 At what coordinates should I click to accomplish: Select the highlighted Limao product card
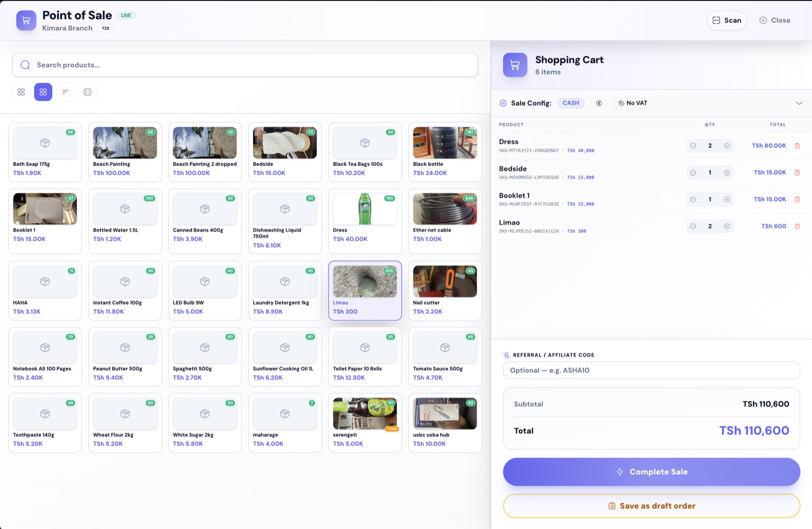pyautogui.click(x=365, y=290)
